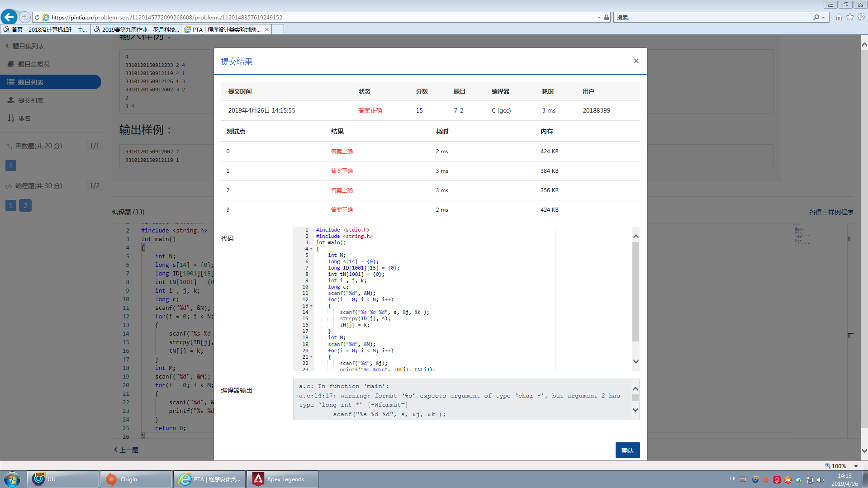Viewport: 868px width, 488px height.
Task: Collapse code fold at line 21
Action: 311,357
